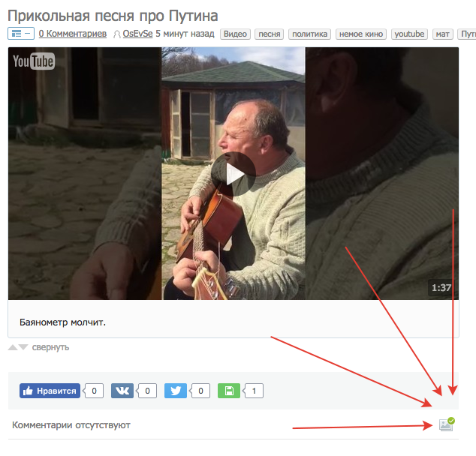Toggle the post view layout button
The height and width of the screenshot is (456, 476).
click(x=21, y=34)
